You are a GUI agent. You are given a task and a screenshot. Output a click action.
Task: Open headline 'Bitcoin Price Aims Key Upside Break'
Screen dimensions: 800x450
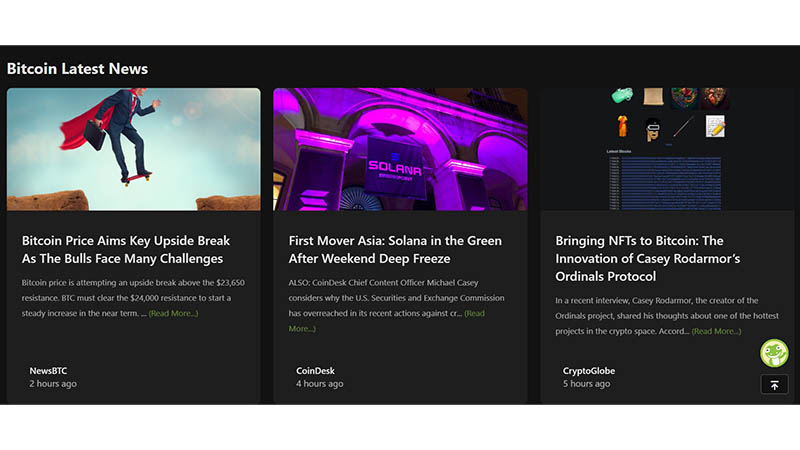coord(126,249)
